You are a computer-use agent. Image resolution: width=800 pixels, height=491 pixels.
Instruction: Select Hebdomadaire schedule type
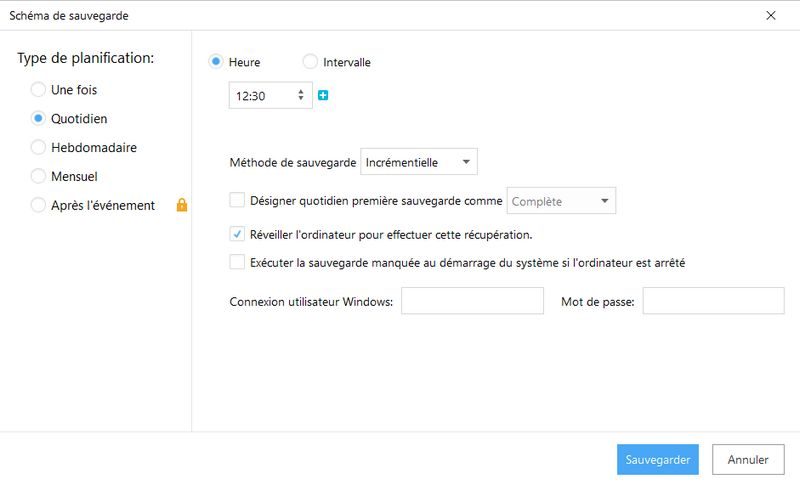point(38,147)
